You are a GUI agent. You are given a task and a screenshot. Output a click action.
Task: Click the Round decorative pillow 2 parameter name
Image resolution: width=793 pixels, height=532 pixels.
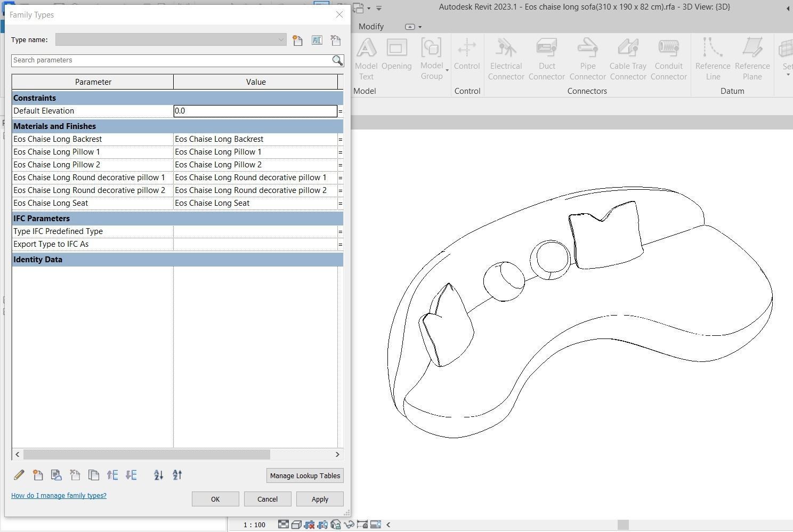(x=89, y=190)
